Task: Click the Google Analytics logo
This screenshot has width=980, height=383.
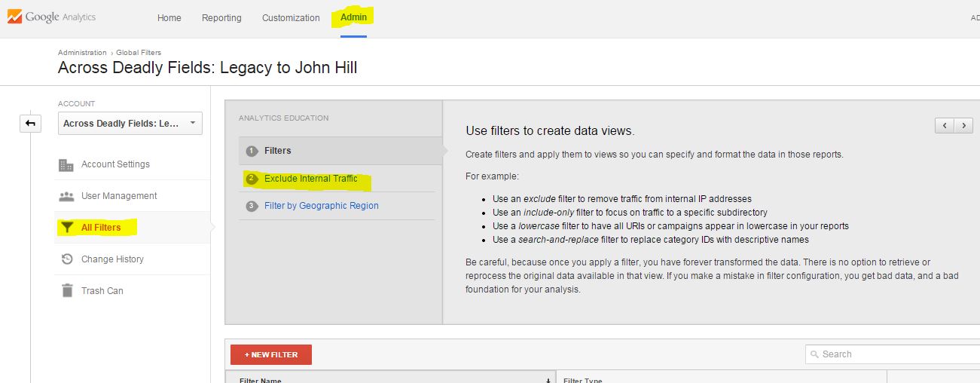Action: pyautogui.click(x=51, y=17)
